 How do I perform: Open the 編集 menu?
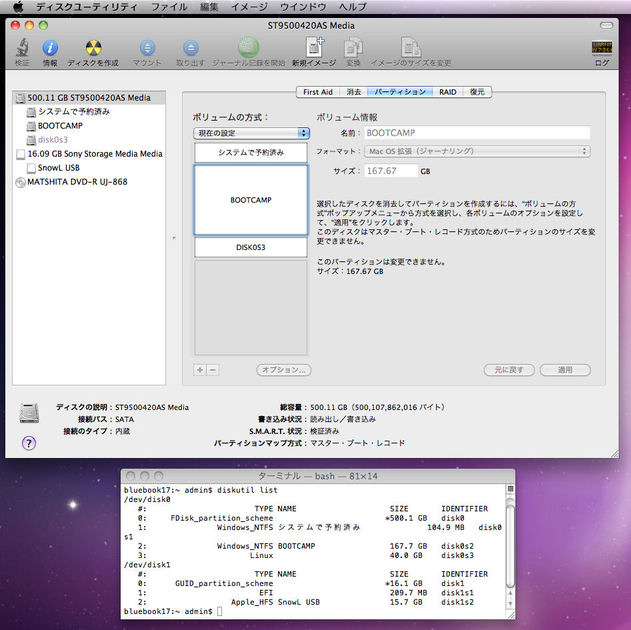(209, 6)
